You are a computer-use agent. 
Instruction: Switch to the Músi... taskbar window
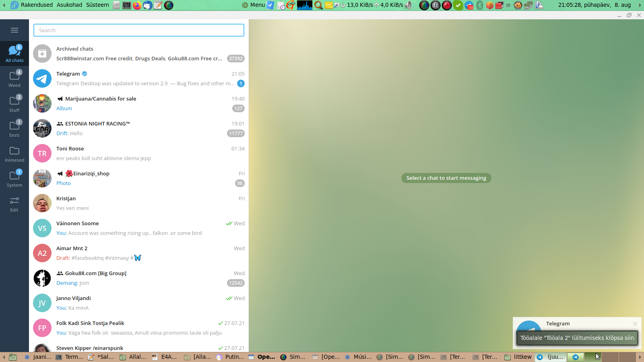[x=358, y=357]
